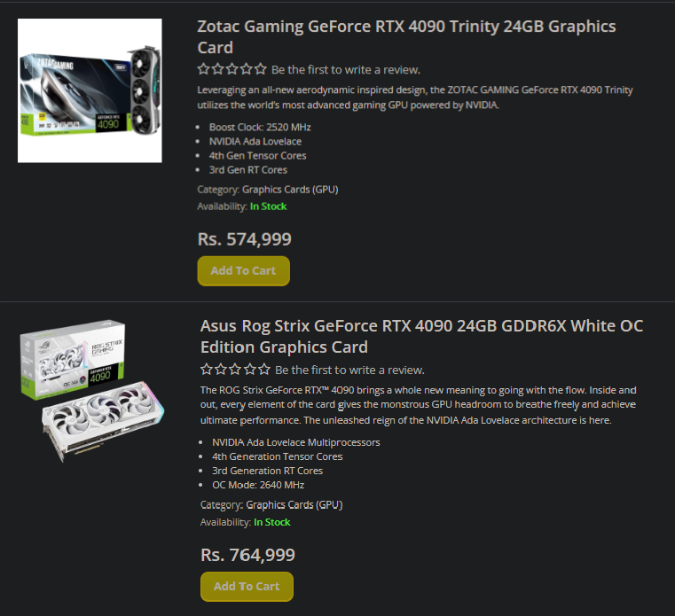Select the third star on Asus Rog Strix rating
The height and width of the screenshot is (616, 675).
click(x=235, y=370)
